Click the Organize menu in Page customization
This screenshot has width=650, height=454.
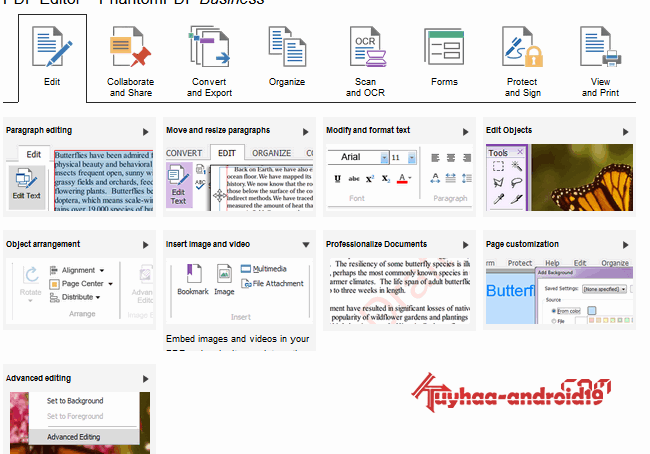point(615,263)
